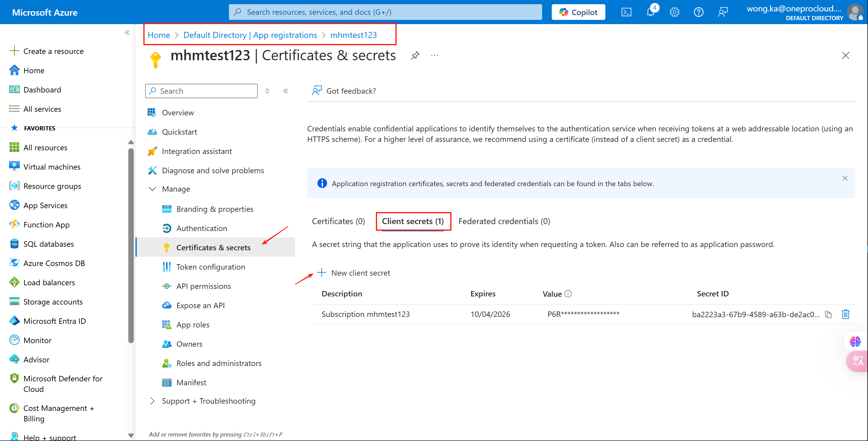Open Cost Management + Billing

(x=52, y=413)
